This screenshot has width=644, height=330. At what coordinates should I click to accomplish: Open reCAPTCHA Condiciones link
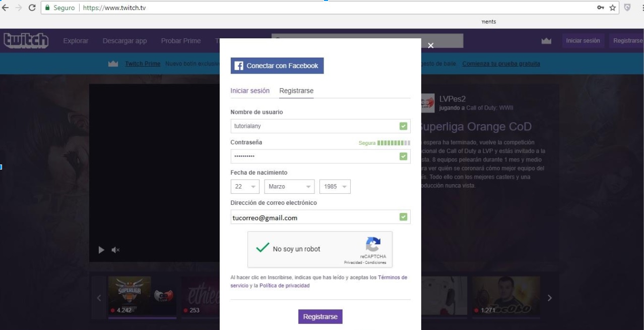pos(376,263)
